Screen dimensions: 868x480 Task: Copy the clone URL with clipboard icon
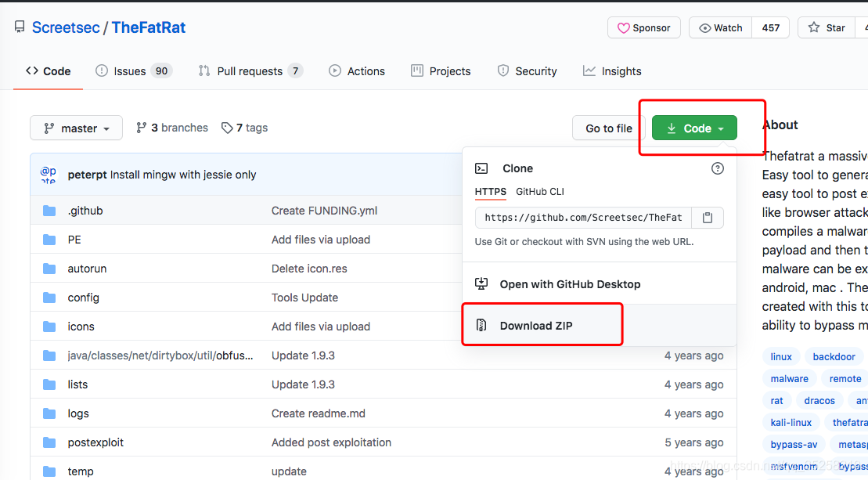click(708, 218)
